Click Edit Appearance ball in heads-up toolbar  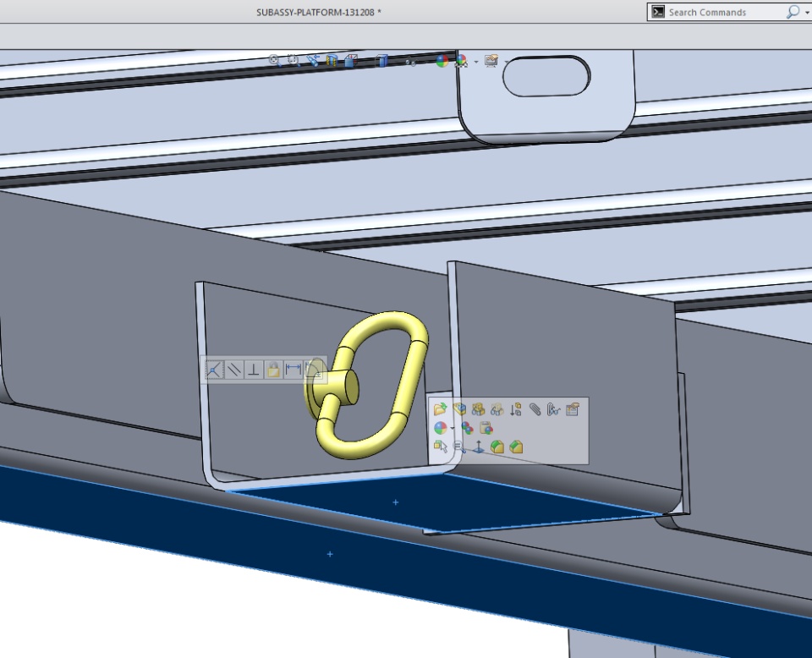(x=442, y=61)
